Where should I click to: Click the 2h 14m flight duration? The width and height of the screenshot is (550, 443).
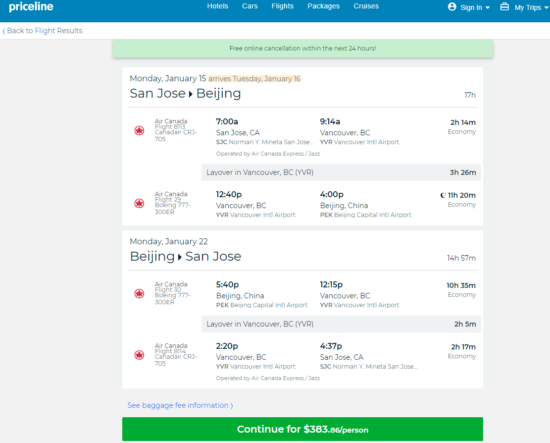[463, 122]
